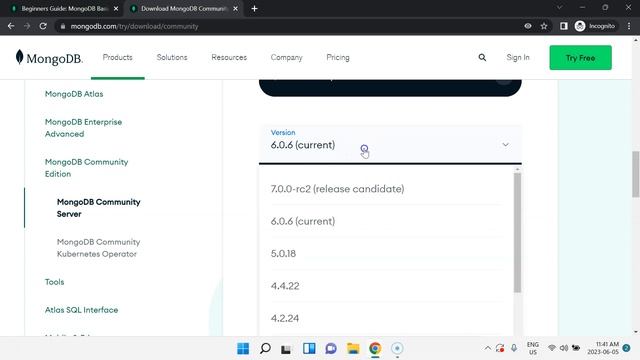Click the page vertical scrollbar thumb

(x=636, y=174)
